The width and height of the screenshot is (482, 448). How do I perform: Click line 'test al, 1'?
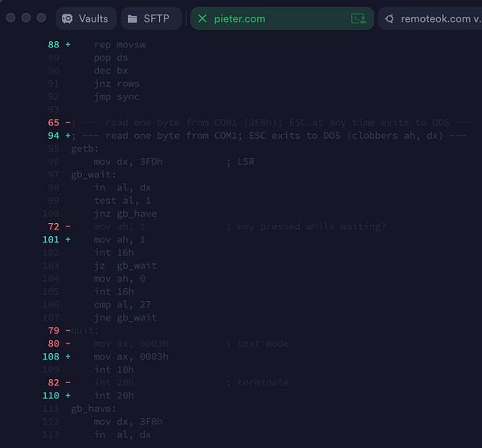(x=122, y=201)
